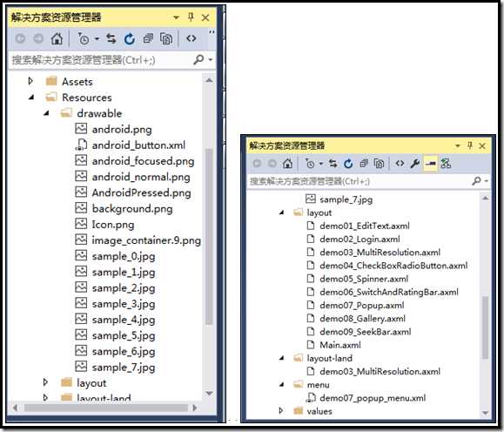Collapse the layout-land folder in right panel
Viewport: 504px width, 432px height.
[x=282, y=358]
